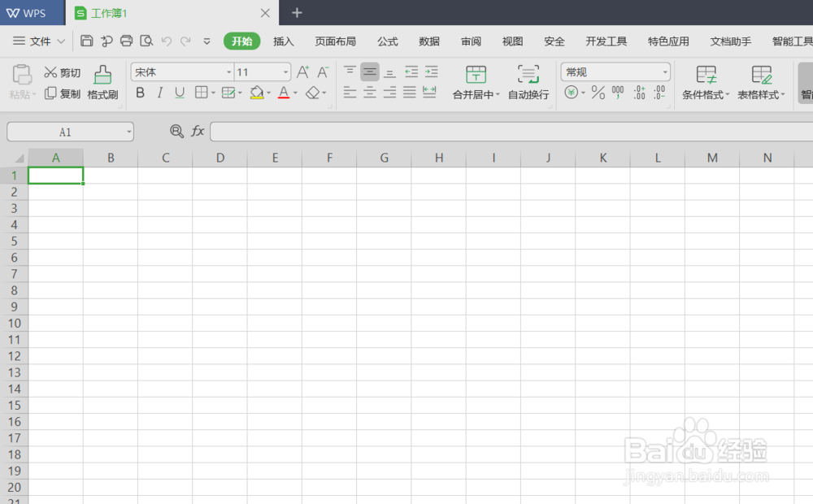Apply thousands separator (000) style
This screenshot has height=504, width=813.
point(618,93)
